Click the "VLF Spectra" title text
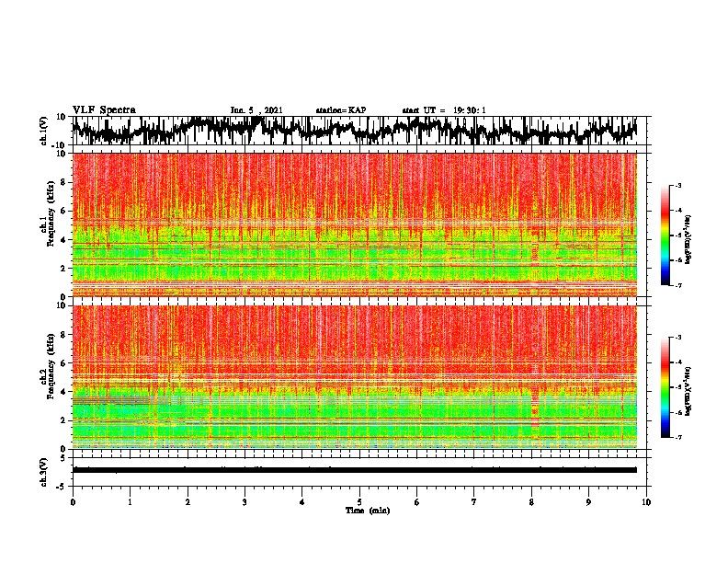This screenshot has width=728, height=563. [x=104, y=110]
